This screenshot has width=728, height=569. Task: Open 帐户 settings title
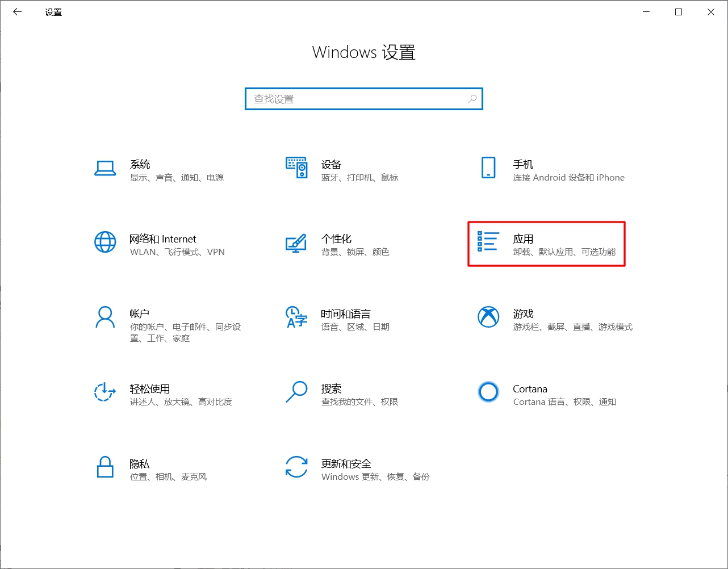[x=140, y=314]
